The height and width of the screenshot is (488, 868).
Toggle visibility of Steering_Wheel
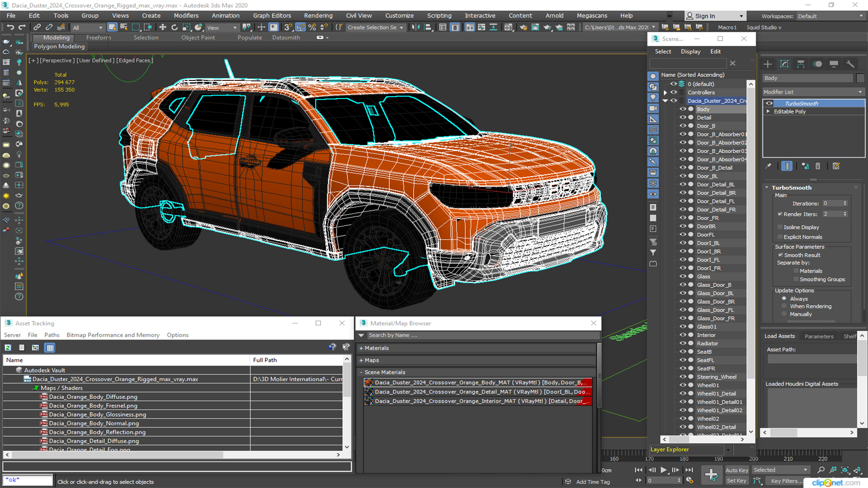pyautogui.click(x=683, y=376)
